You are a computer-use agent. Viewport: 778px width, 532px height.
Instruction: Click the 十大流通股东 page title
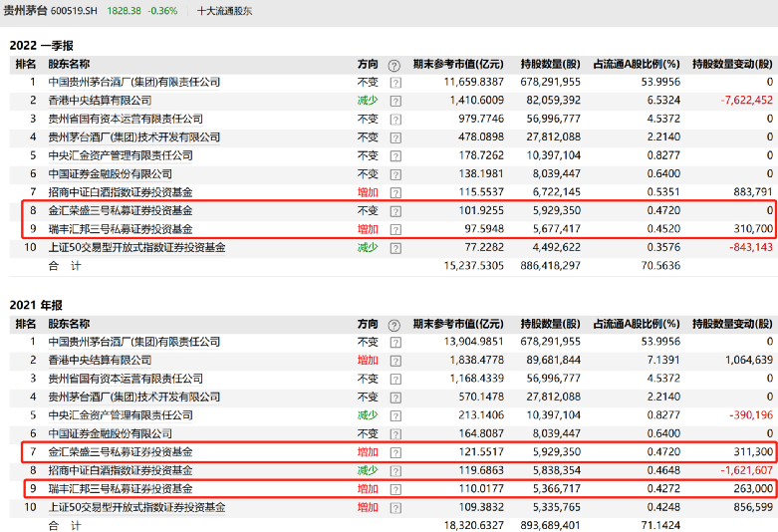click(x=225, y=11)
